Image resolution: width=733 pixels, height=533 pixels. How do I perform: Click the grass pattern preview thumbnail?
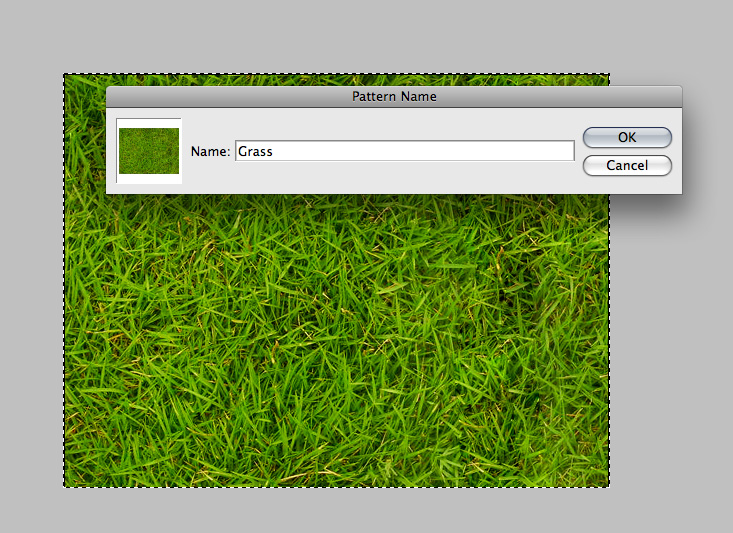pyautogui.click(x=149, y=151)
